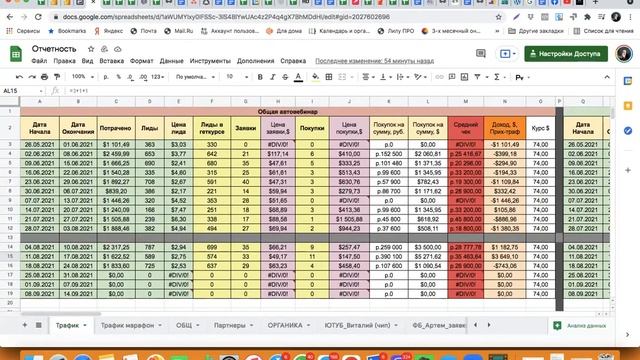This screenshot has height=360, width=640.
Task: Create a filter with funnel icon
Action: tap(477, 77)
